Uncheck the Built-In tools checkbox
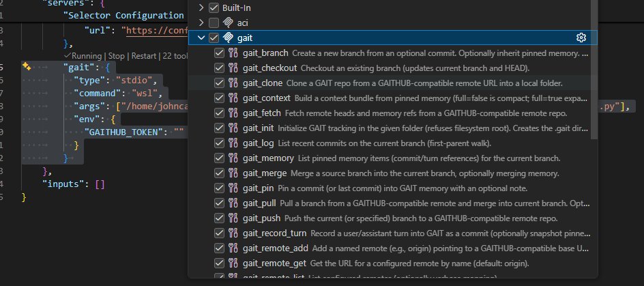The height and width of the screenshot is (286, 644). point(214,8)
